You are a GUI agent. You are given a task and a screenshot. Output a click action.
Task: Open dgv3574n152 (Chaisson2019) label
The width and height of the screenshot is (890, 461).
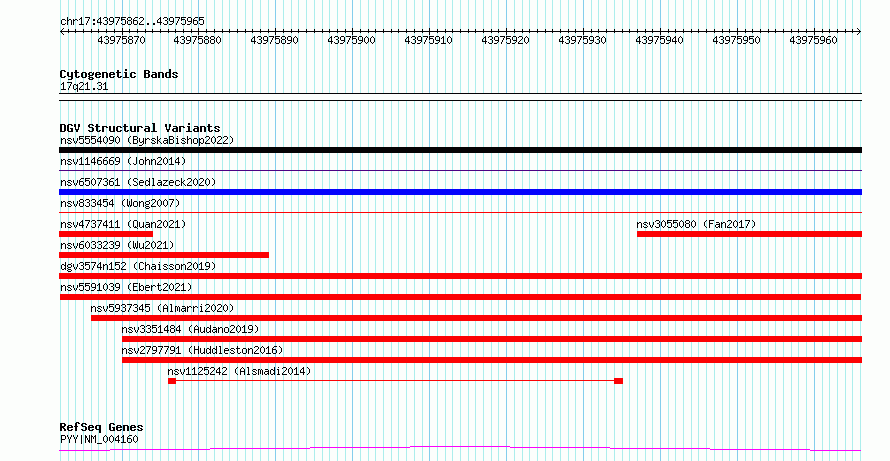click(138, 266)
